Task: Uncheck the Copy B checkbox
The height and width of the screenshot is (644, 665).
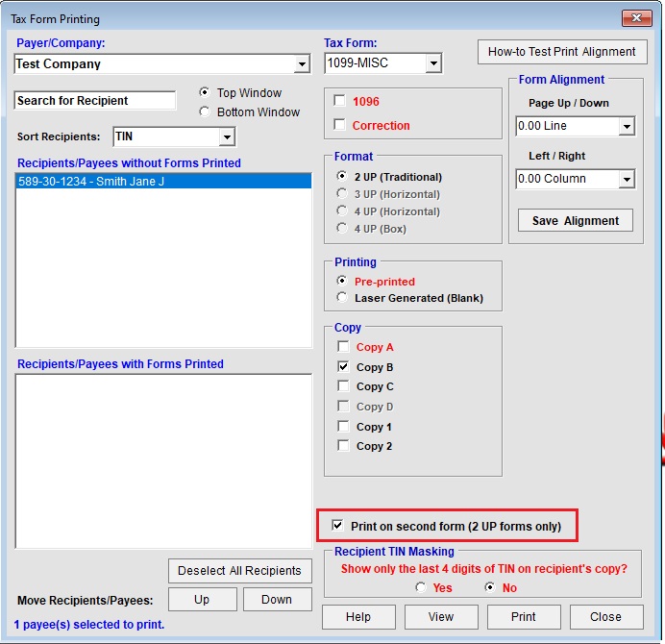Action: coord(343,366)
